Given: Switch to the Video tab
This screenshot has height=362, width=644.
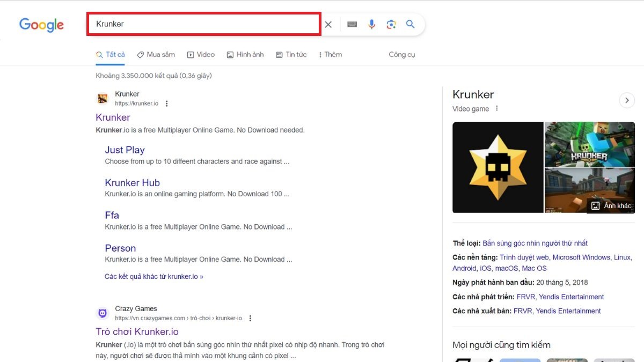Looking at the screenshot, I should point(201,55).
